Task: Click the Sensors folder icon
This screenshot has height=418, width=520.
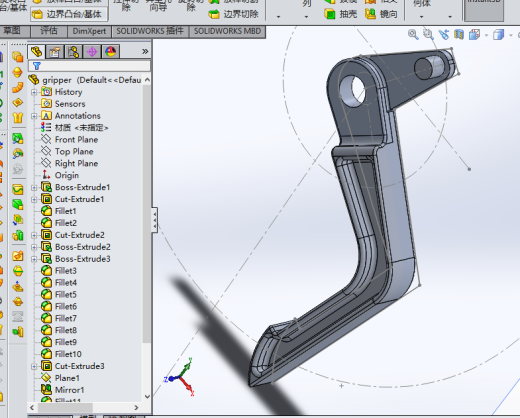Action: coord(46,104)
